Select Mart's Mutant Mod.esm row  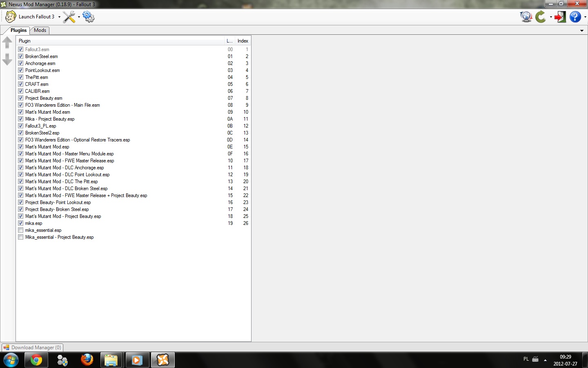pos(133,112)
